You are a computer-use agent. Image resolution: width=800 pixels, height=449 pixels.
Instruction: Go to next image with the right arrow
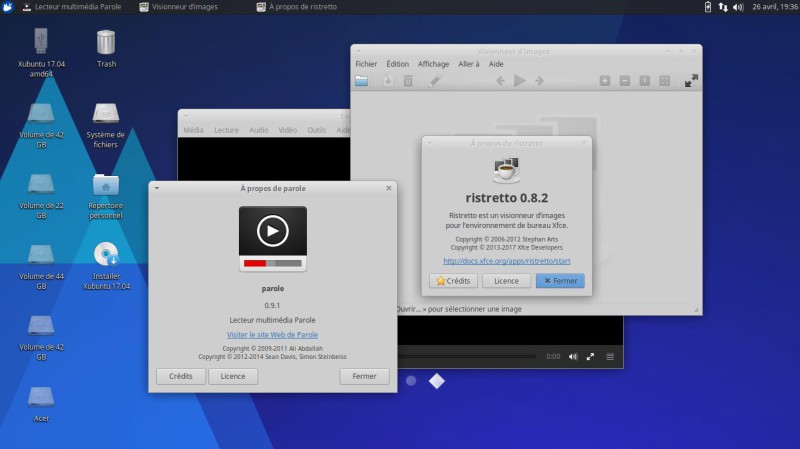[x=539, y=81]
